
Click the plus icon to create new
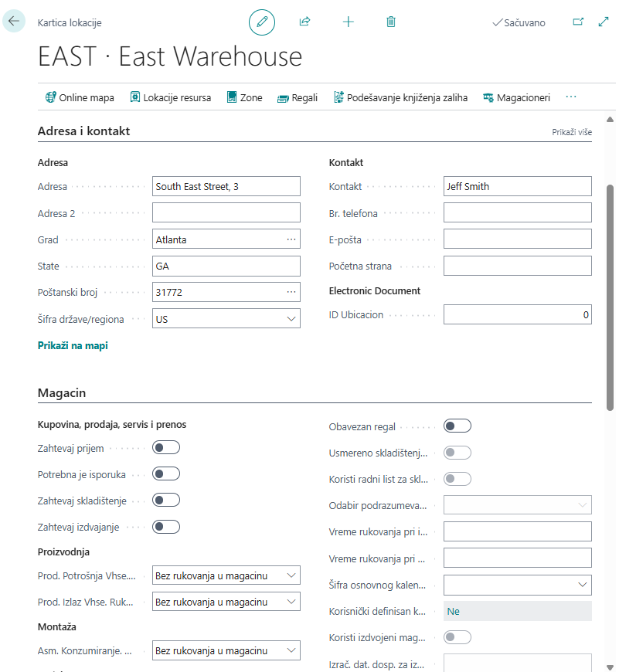[348, 22]
